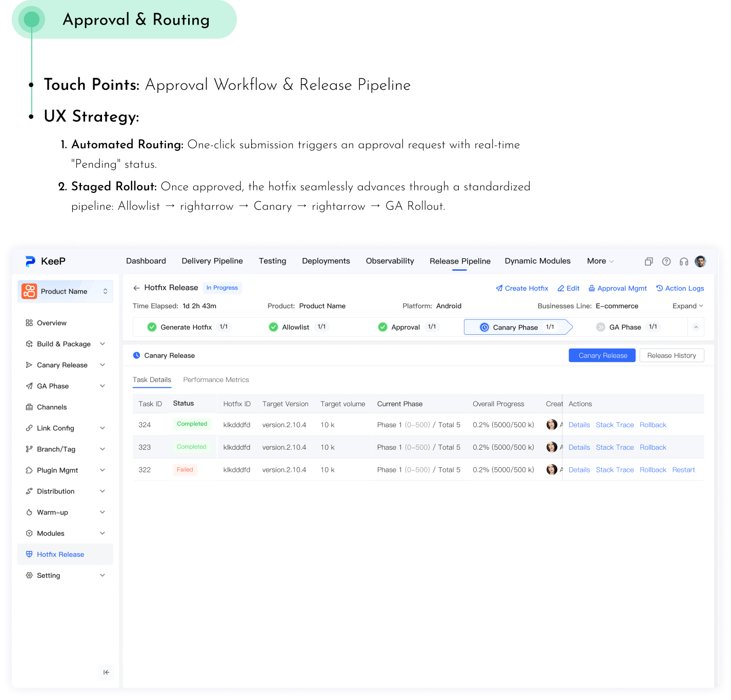Viewport: 731px width, 700px height.
Task: Click the Canary Phase clock icon
Action: click(484, 327)
